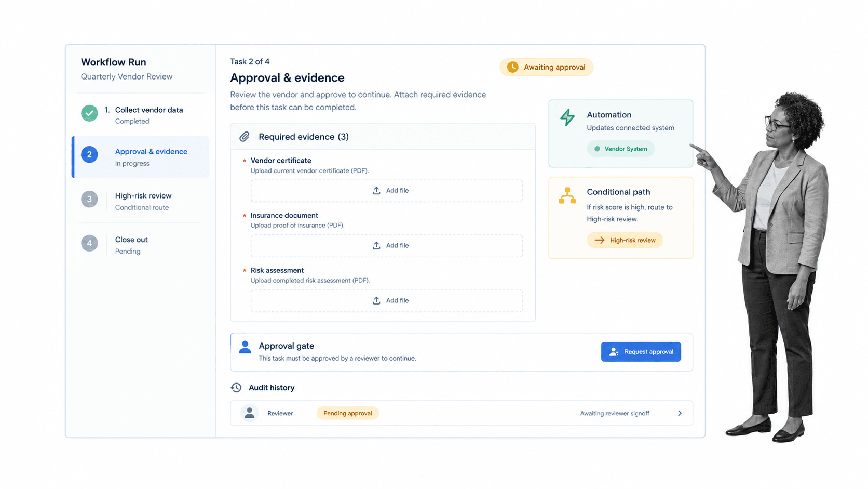
Task: Click the Automation card title
Action: [x=609, y=115]
